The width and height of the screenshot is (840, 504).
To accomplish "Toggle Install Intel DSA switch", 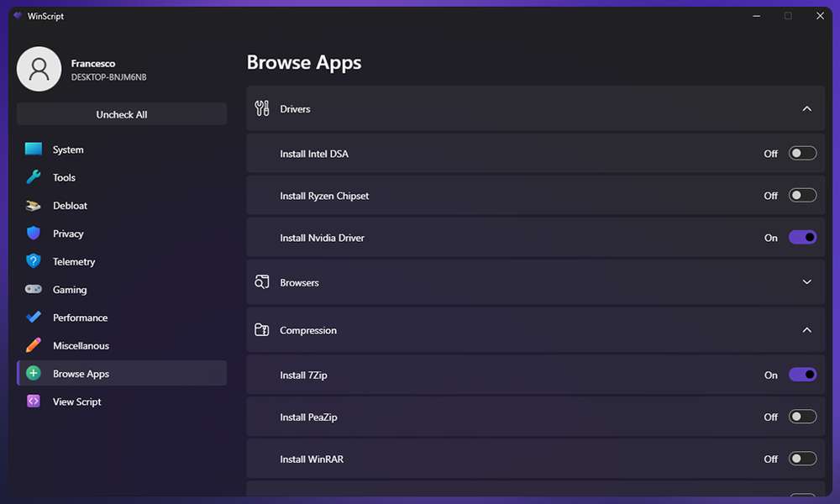I will [802, 153].
